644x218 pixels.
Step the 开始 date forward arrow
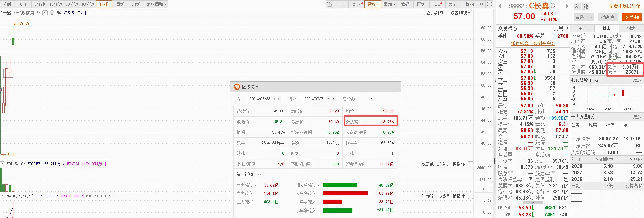pos(279,99)
